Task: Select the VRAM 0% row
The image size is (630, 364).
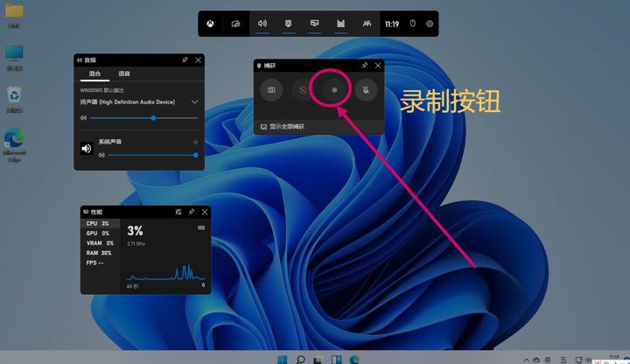Action: pyautogui.click(x=101, y=243)
